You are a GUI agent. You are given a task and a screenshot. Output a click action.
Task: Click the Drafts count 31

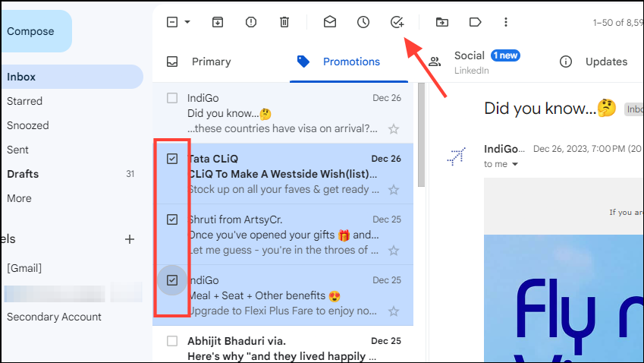130,174
